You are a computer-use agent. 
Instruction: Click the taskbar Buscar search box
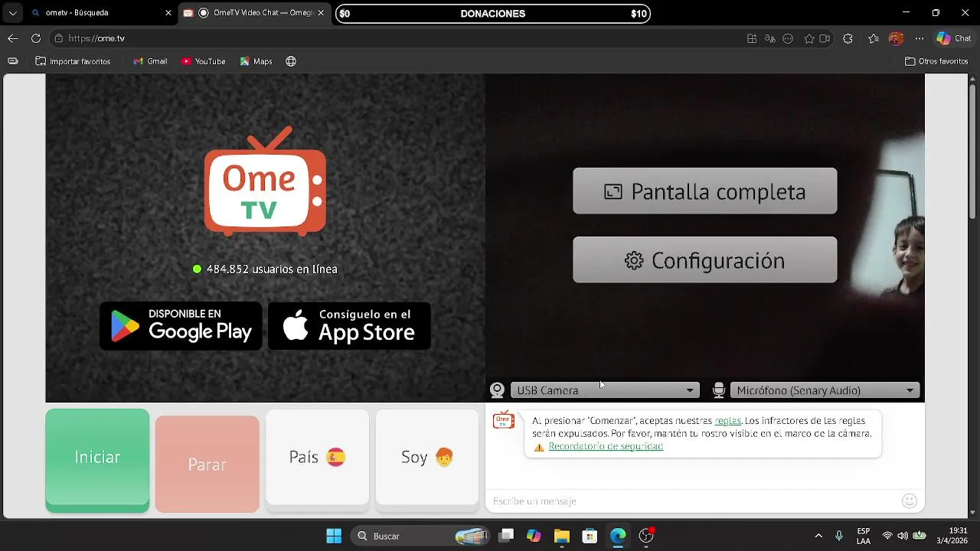click(x=421, y=536)
